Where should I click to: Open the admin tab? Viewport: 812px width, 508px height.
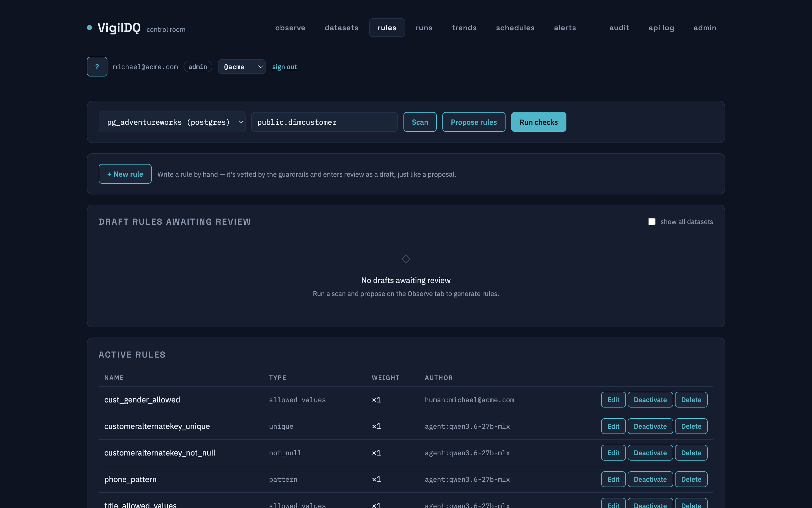[705, 28]
